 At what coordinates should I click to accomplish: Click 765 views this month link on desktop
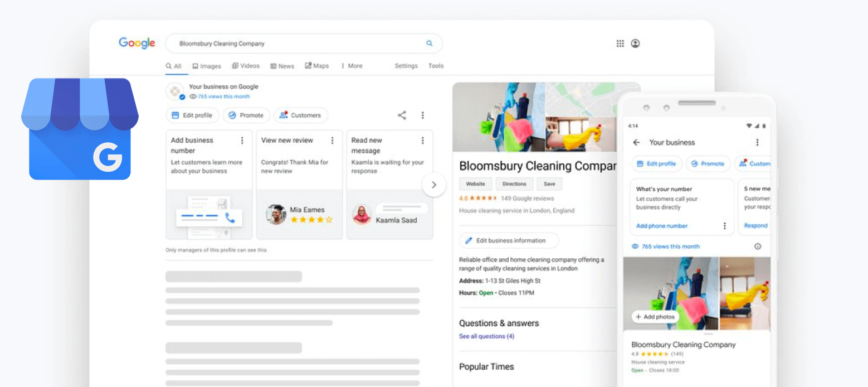[x=224, y=96]
